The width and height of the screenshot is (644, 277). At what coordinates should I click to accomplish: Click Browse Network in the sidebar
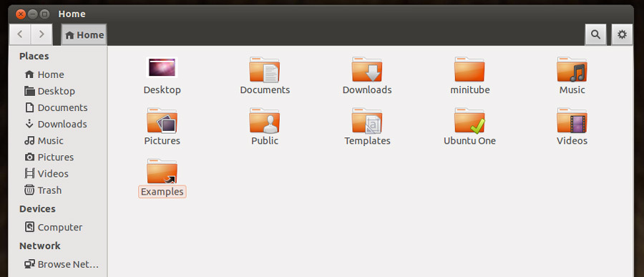pyautogui.click(x=58, y=264)
